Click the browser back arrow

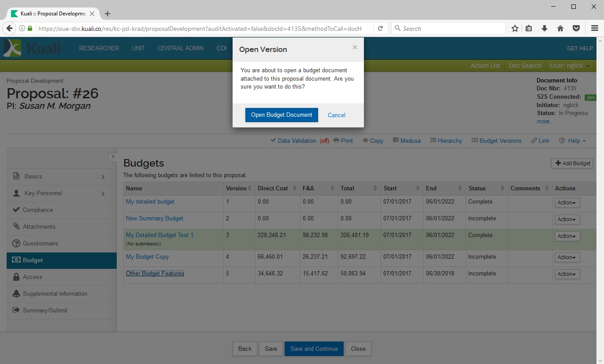click(9, 29)
